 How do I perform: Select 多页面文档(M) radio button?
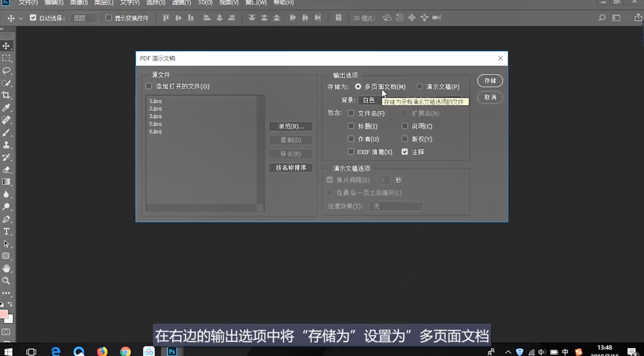[358, 87]
